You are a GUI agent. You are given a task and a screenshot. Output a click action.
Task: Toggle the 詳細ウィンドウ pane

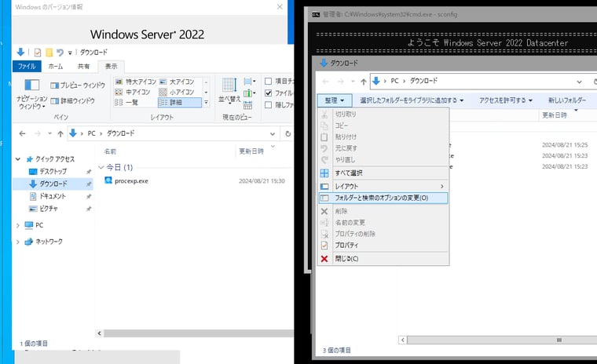(73, 100)
